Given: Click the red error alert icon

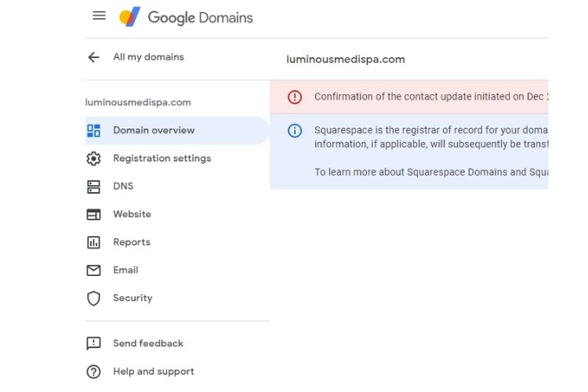Looking at the screenshot, I should (295, 97).
